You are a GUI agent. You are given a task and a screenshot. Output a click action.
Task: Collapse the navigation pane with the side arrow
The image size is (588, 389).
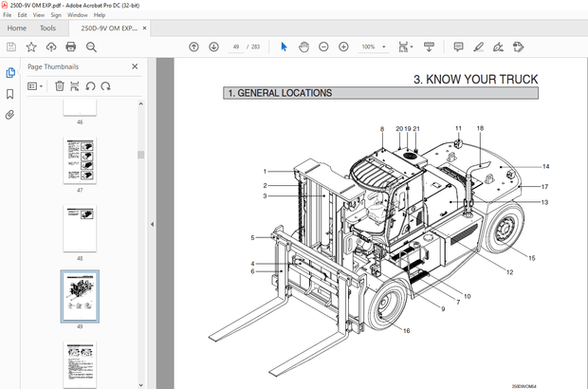coord(152,224)
